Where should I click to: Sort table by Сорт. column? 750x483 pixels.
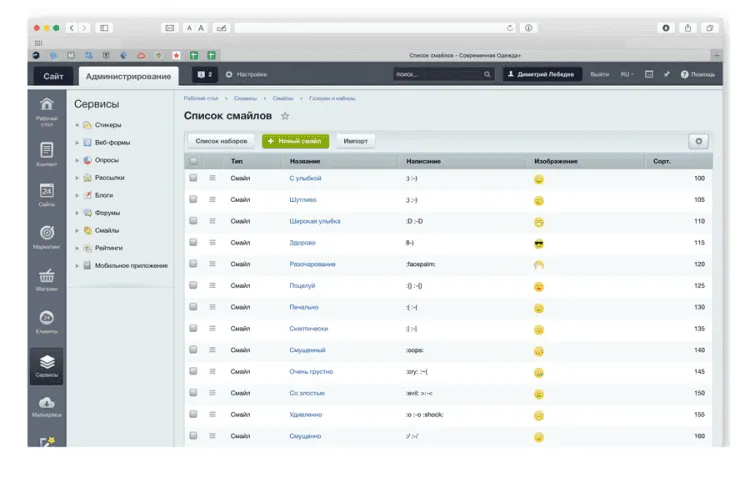(662, 162)
